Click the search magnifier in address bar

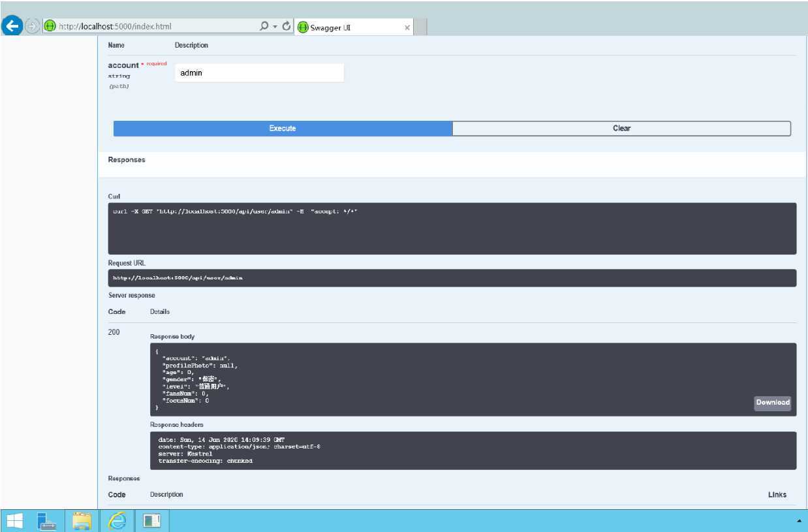[x=264, y=27]
